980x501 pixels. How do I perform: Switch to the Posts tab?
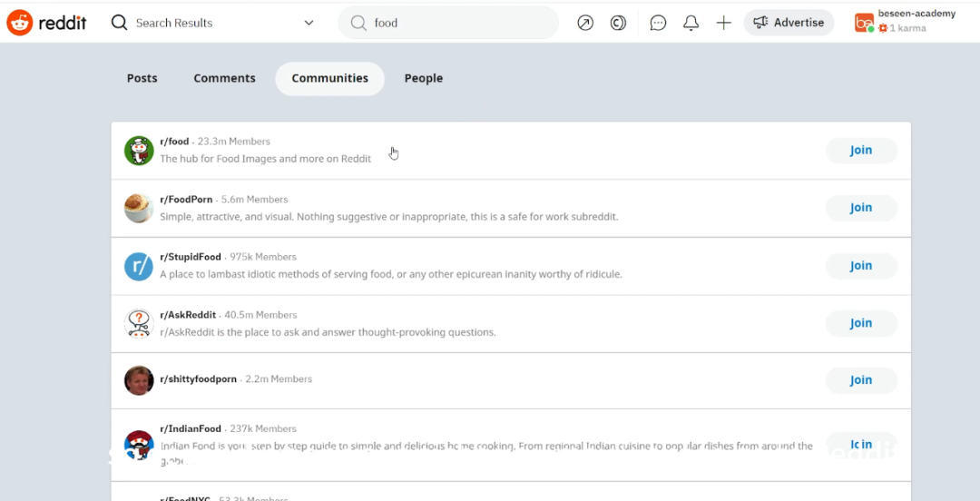tap(142, 78)
